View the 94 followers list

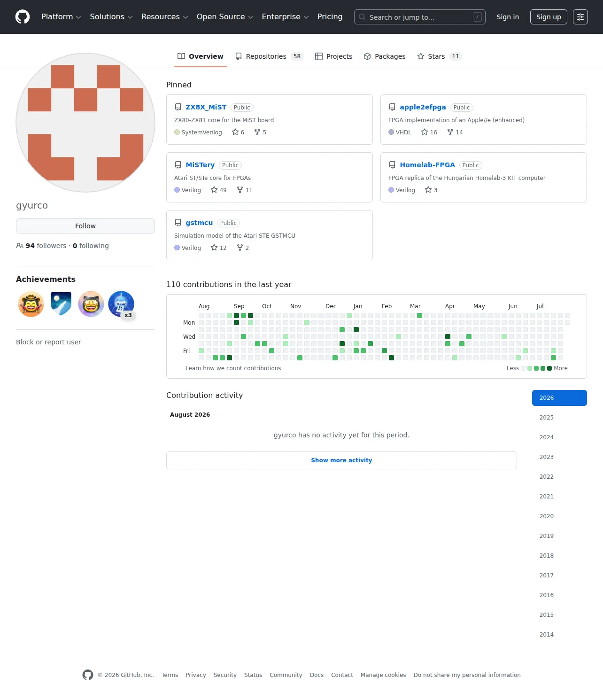[x=41, y=246]
